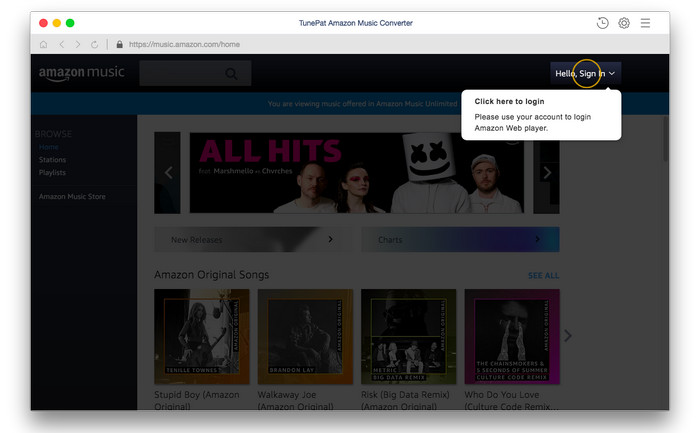Image resolution: width=700 pixels, height=433 pixels.
Task: Click Stupid Boy song title
Action: pos(197,400)
